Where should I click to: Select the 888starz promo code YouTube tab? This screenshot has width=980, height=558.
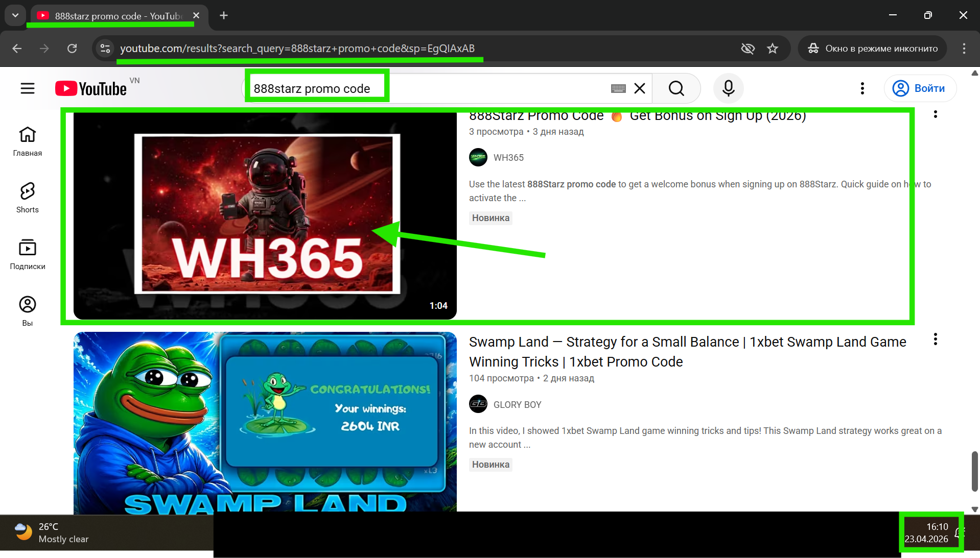point(118,16)
